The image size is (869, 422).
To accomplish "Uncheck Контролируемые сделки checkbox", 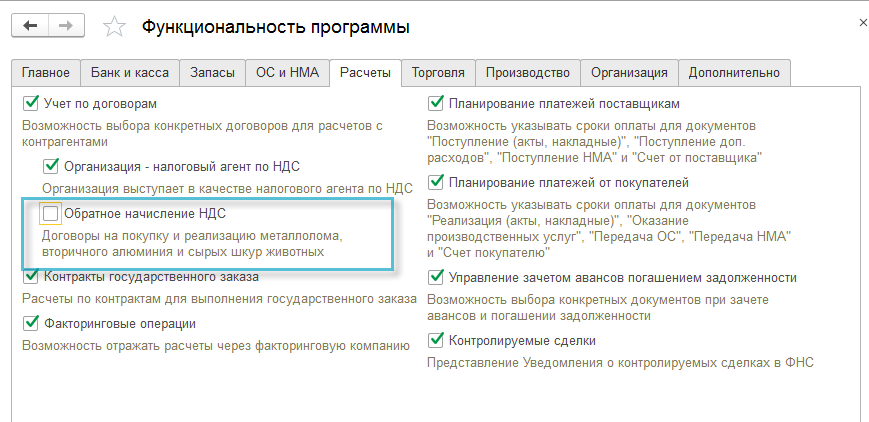I will tap(435, 340).
